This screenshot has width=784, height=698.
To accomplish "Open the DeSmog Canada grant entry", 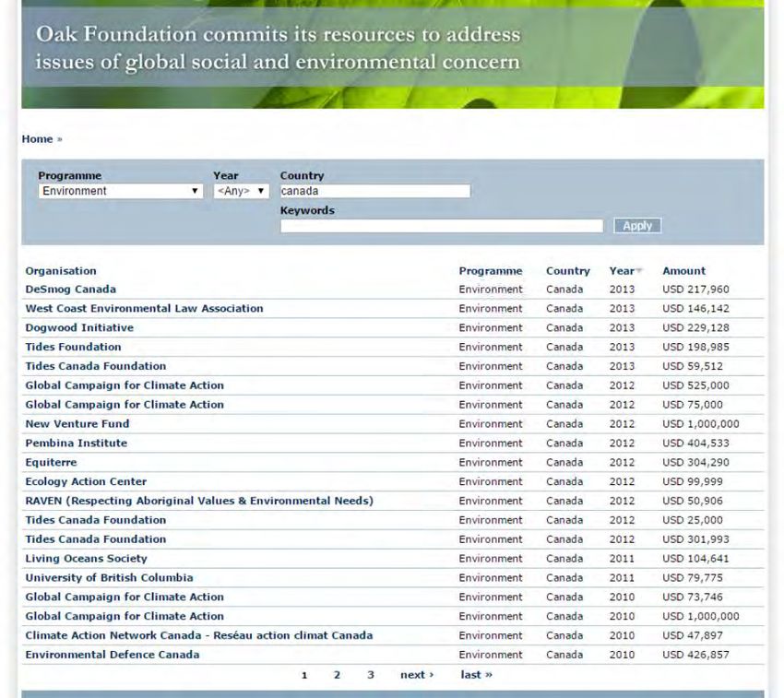I will 70,290.
